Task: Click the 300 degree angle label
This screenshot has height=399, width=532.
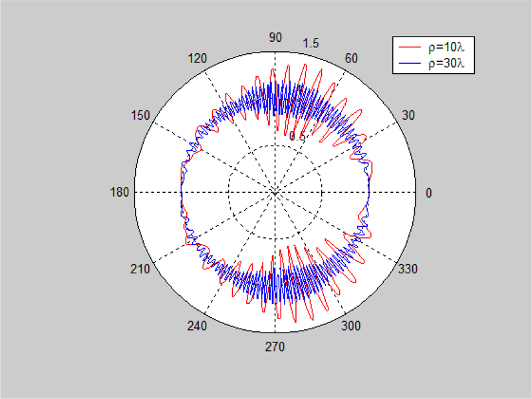Action: pyautogui.click(x=351, y=326)
